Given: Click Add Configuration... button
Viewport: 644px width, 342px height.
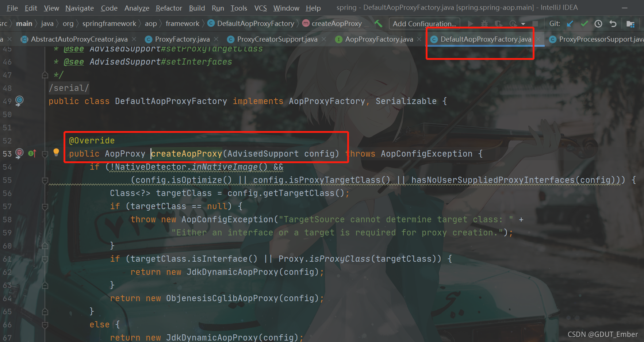Looking at the screenshot, I should (x=424, y=24).
